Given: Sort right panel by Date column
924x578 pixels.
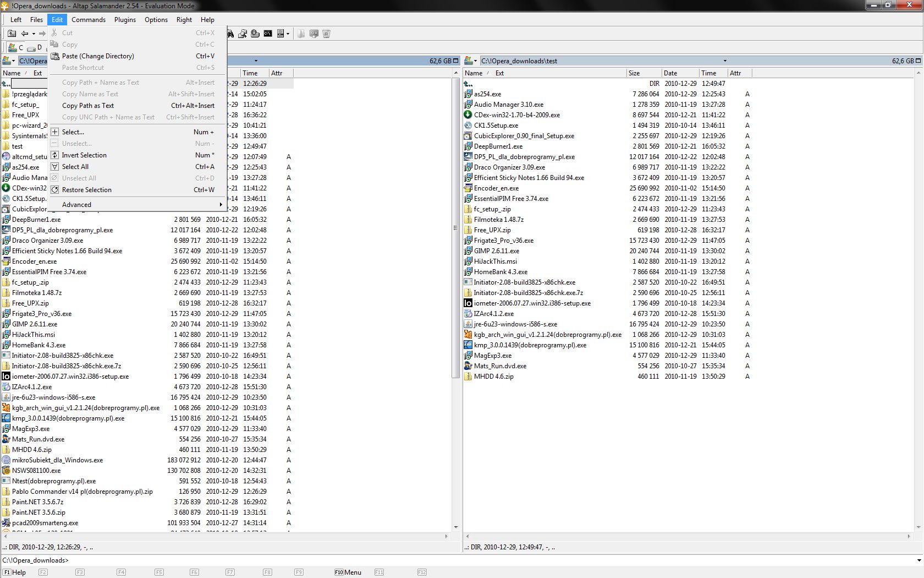Looking at the screenshot, I should (680, 73).
